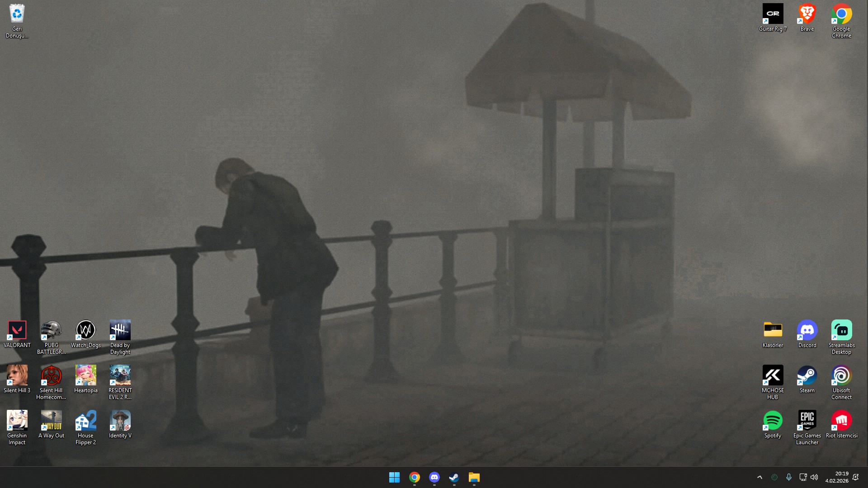Click the Dead by Daylight icon

tap(120, 331)
